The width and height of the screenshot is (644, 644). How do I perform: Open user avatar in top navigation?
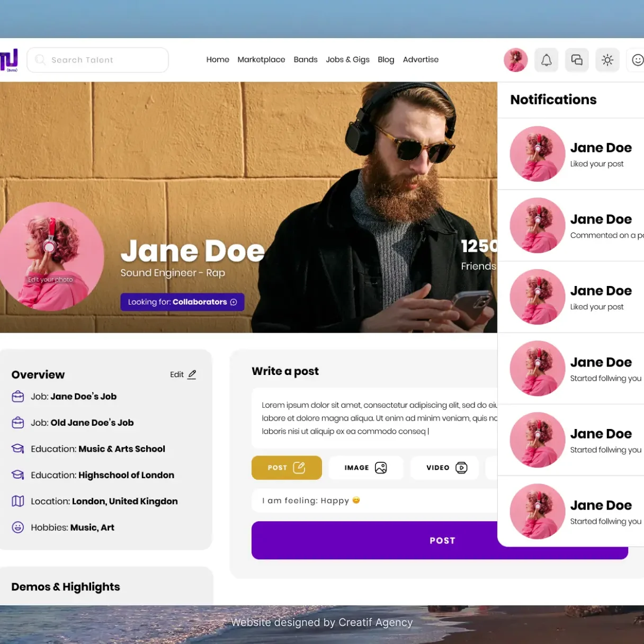[x=515, y=60]
